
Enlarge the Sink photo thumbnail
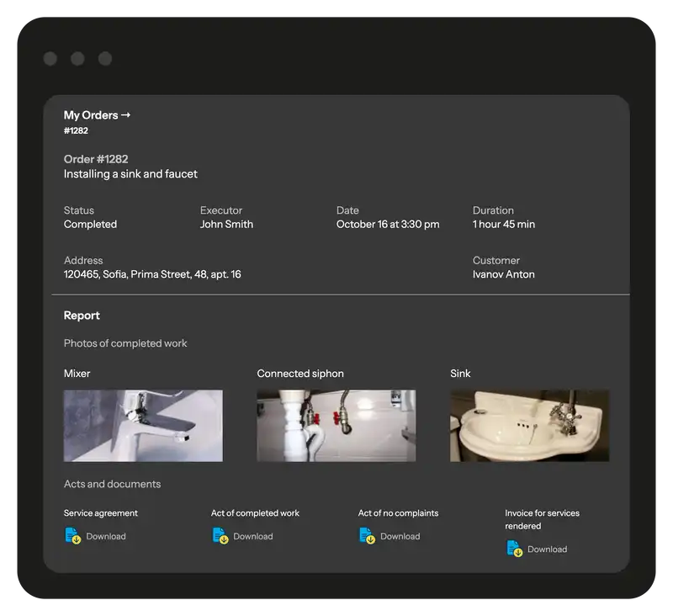tap(529, 425)
